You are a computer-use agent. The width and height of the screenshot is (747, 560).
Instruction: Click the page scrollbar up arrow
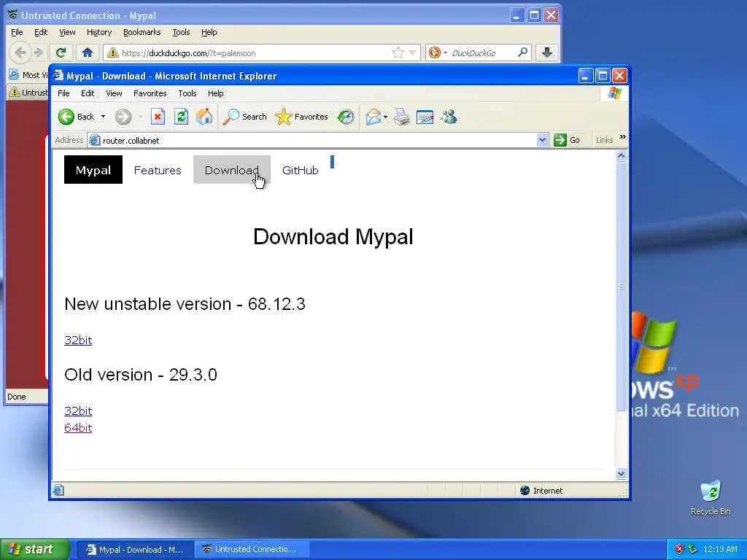coord(621,156)
